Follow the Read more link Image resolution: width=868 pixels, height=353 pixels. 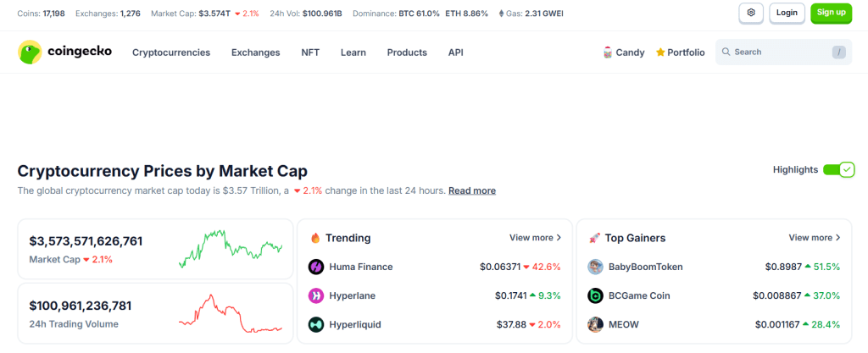(x=472, y=190)
